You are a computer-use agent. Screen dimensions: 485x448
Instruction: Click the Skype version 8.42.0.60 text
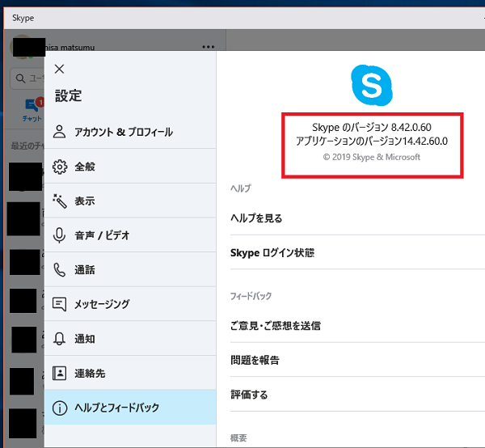(x=372, y=127)
